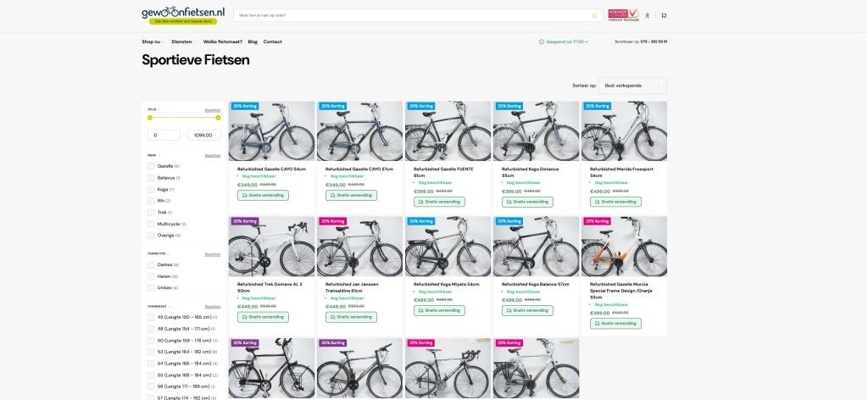Click Gratis verzending under Koga Distance 55cm
868x400 pixels.
pos(527,202)
